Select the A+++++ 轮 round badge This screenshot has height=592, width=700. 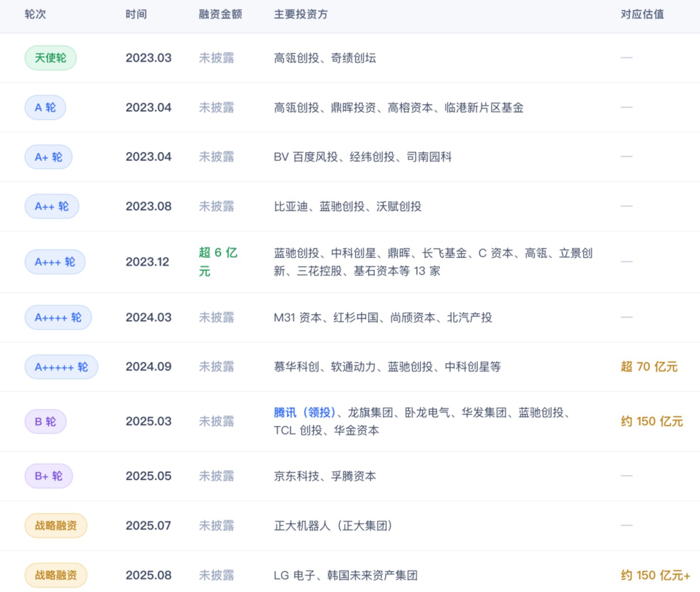pyautogui.click(x=61, y=367)
